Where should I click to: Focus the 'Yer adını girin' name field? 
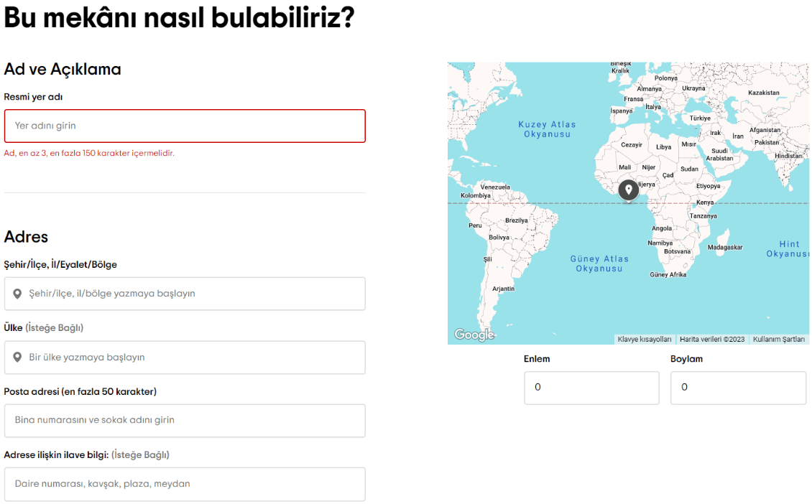click(185, 126)
